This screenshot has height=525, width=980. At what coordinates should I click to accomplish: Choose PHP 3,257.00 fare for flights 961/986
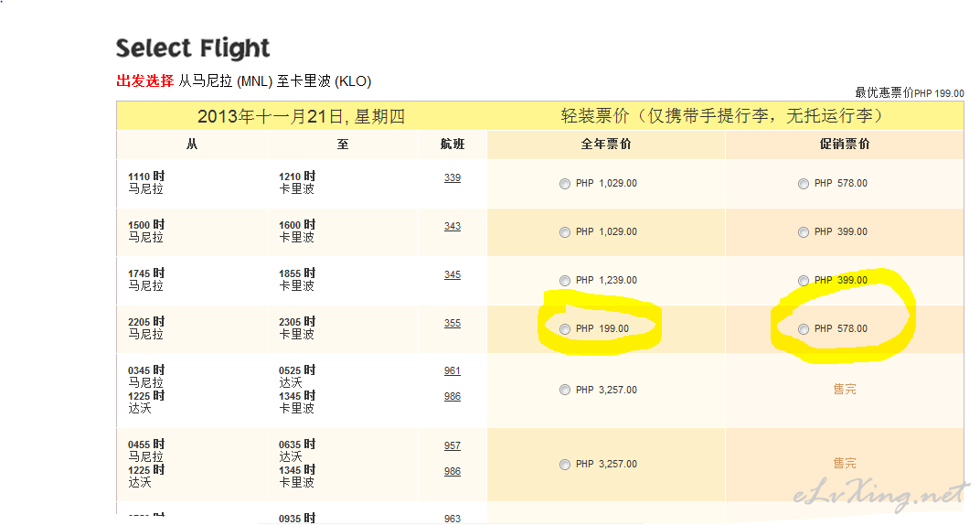[565, 390]
